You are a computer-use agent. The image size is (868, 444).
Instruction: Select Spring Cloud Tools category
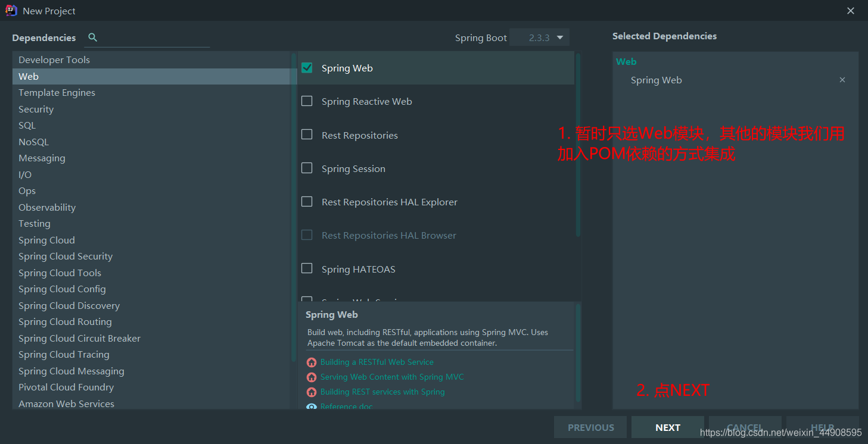[x=152, y=273]
